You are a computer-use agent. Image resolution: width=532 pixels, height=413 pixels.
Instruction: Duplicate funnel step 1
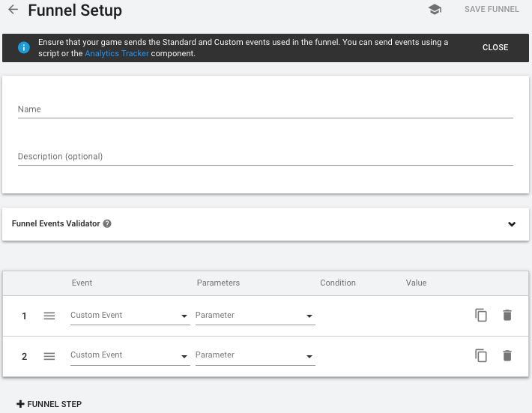(481, 316)
